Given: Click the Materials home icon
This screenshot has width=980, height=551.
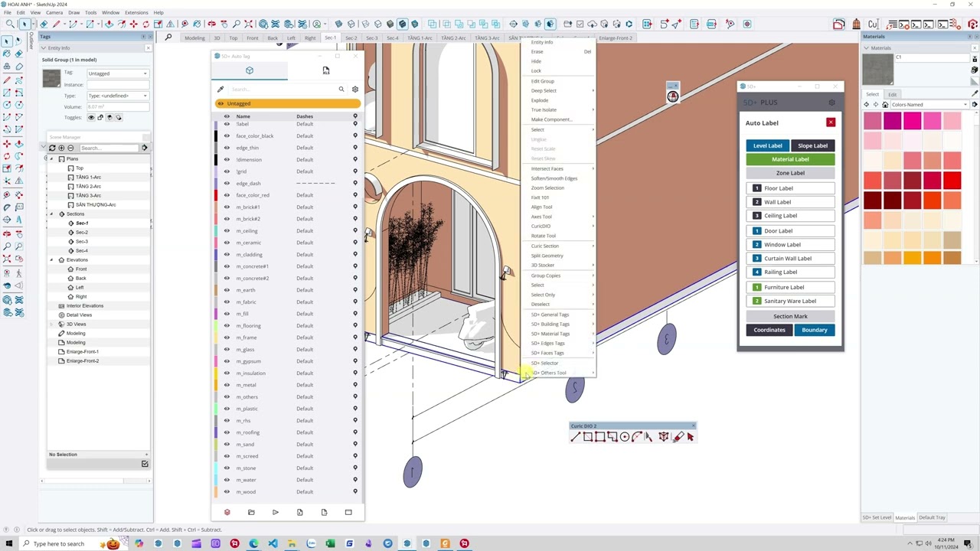Looking at the screenshot, I should pyautogui.click(x=885, y=105).
